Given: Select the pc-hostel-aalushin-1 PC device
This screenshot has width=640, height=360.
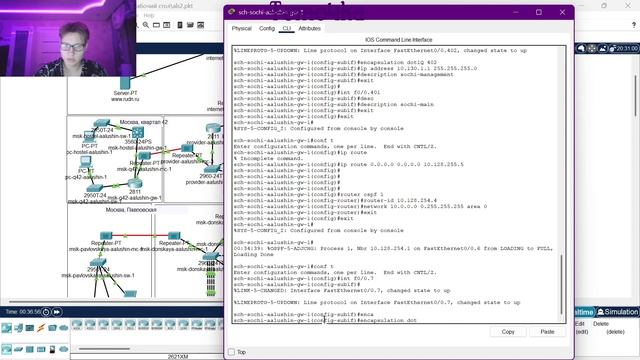Looking at the screenshot, I should point(89,137).
